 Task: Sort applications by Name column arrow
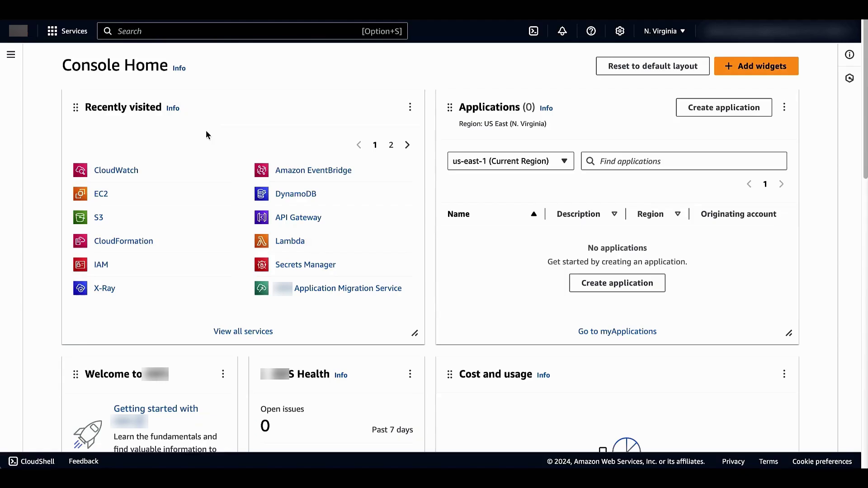[x=533, y=214]
